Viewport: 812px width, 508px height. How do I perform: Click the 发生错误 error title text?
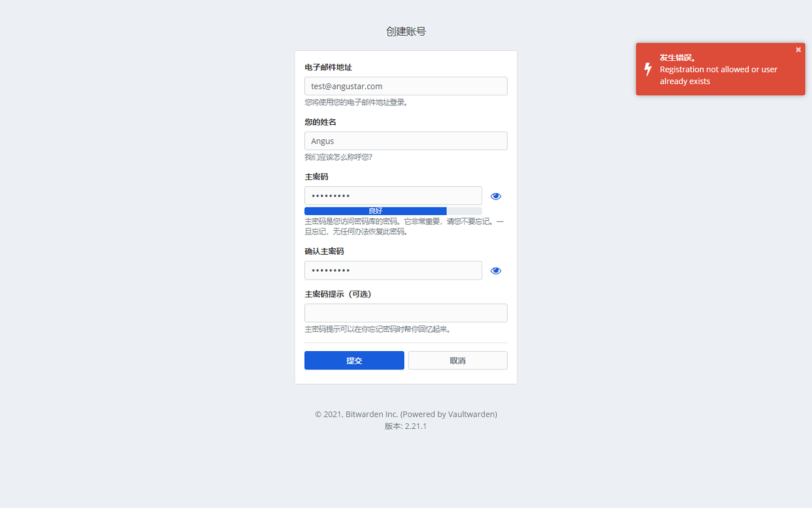click(x=677, y=57)
